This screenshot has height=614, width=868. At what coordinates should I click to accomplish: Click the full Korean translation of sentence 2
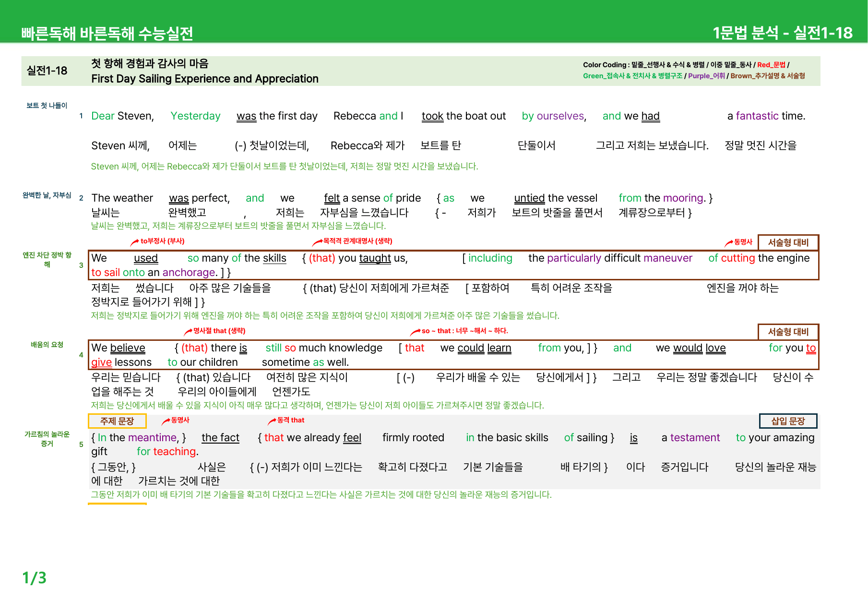coord(238,226)
